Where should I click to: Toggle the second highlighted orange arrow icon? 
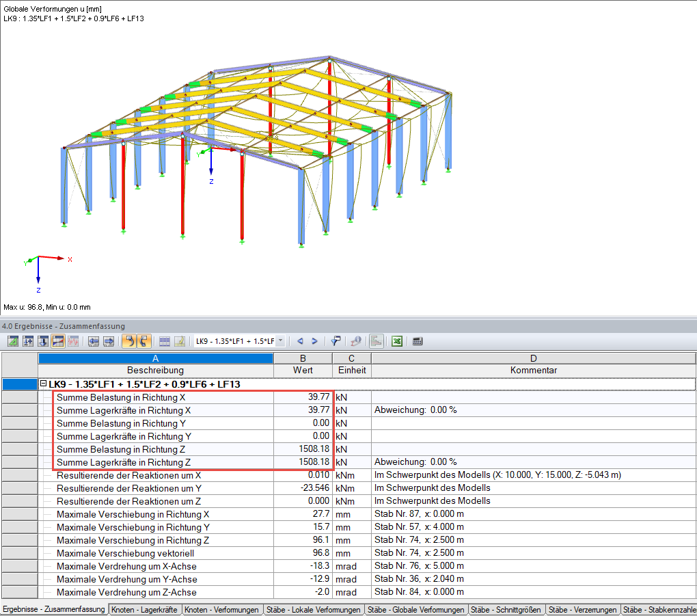(144, 341)
